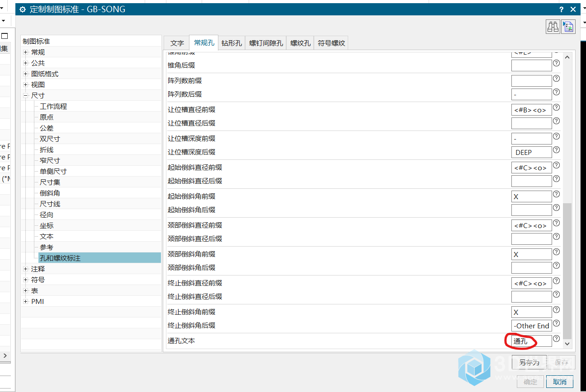Screen dimensions: 586x392
Task: Expand the 公共 tree node
Action: 26,63
